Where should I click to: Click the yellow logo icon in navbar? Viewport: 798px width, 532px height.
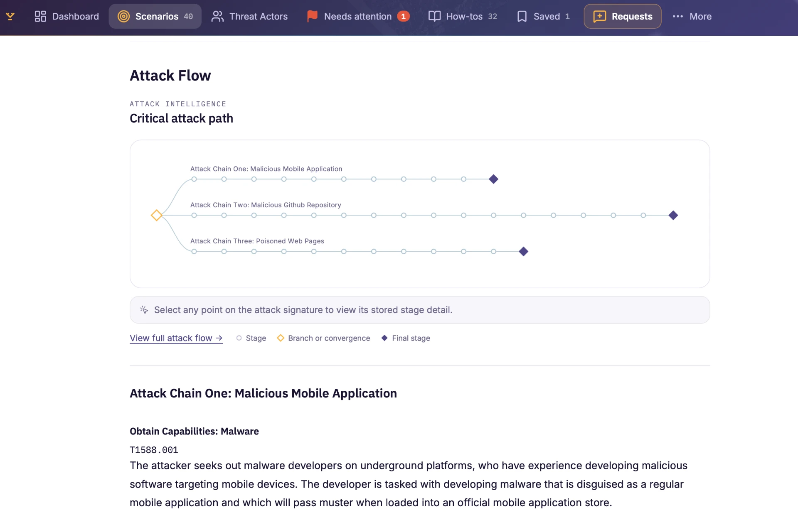(10, 16)
